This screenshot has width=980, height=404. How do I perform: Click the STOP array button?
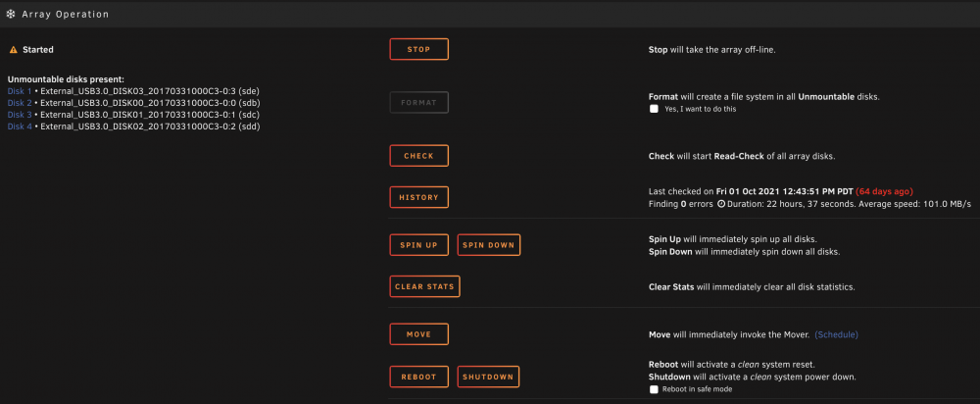(x=418, y=49)
